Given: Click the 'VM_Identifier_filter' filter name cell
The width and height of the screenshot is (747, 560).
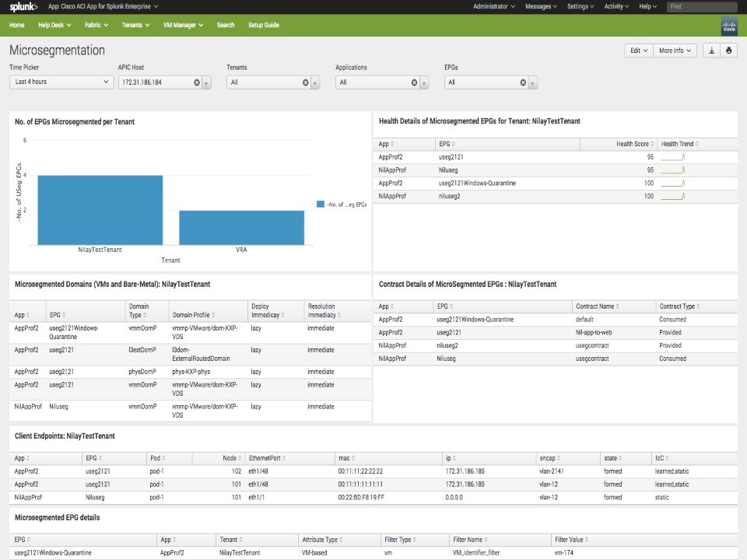Looking at the screenshot, I should click(x=476, y=553).
